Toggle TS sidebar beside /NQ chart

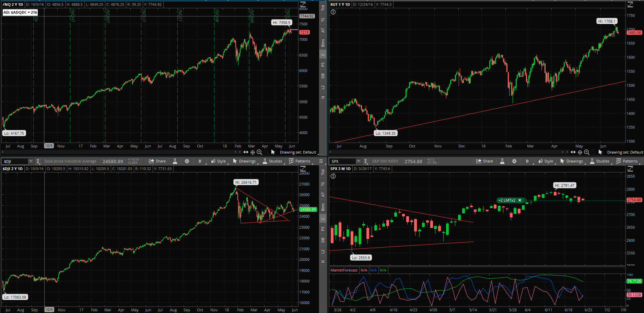click(x=323, y=20)
